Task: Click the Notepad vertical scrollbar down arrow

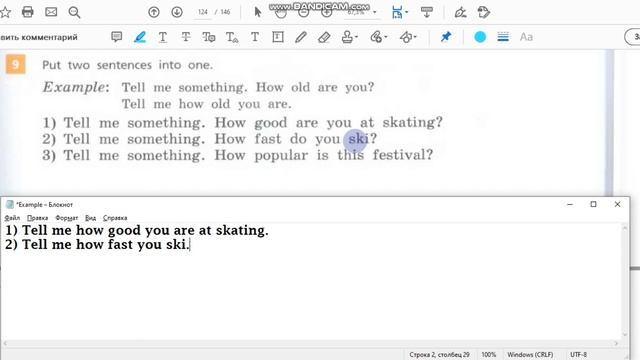Action: (624, 335)
